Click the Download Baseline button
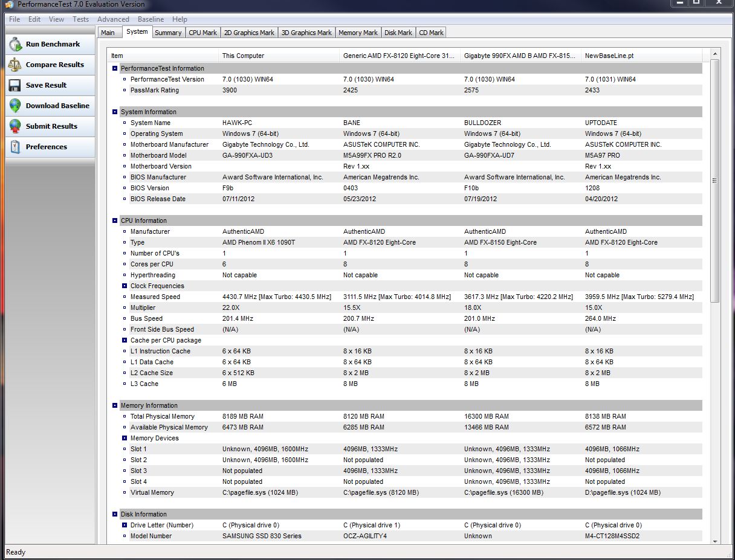 pos(50,106)
